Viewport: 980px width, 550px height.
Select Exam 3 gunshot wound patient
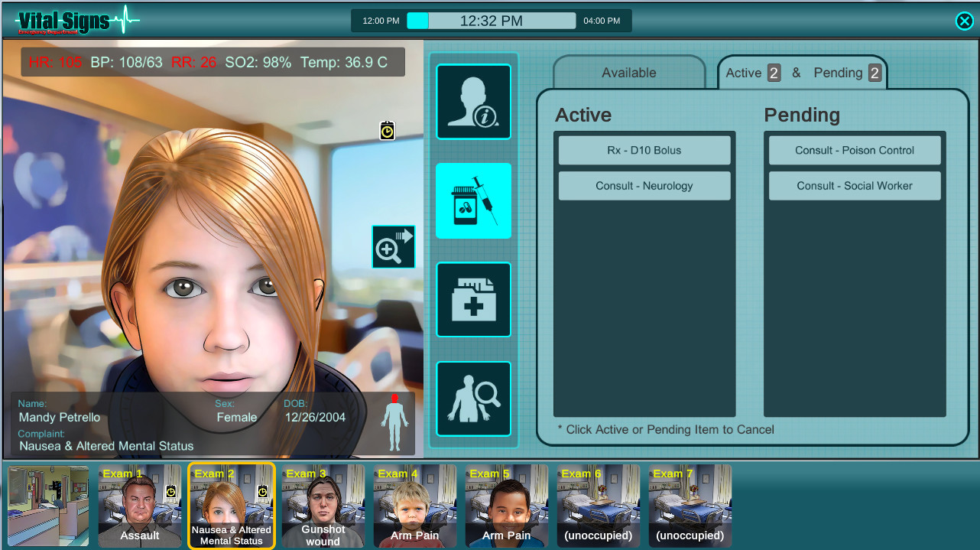(x=323, y=505)
